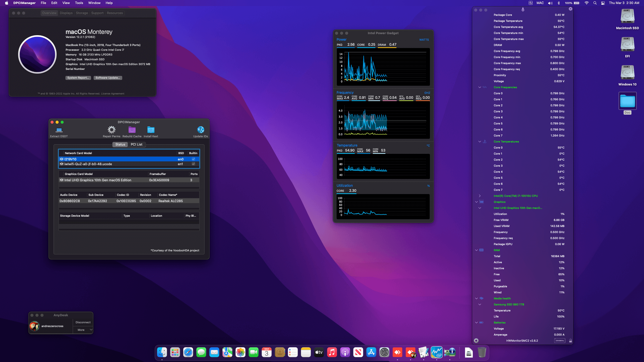The height and width of the screenshot is (362, 644).
Task: Click the 2500MHz button in HWMonitor
Action: coord(559,341)
